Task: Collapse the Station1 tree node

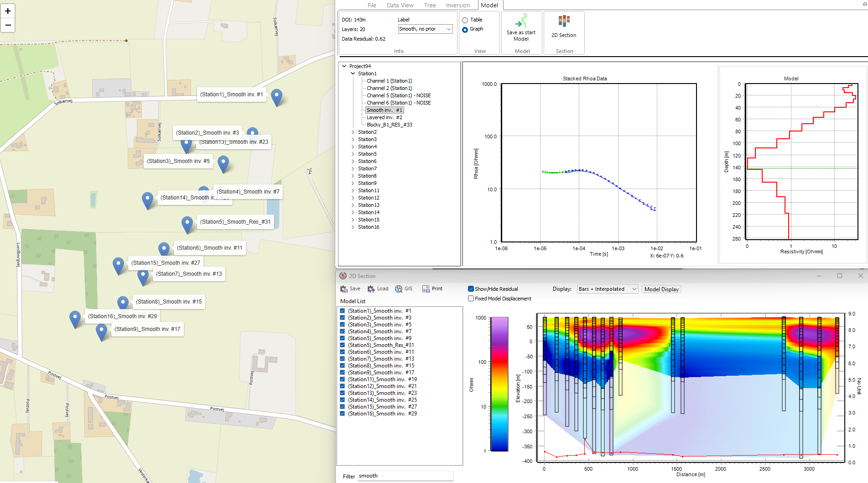Action: 353,73
